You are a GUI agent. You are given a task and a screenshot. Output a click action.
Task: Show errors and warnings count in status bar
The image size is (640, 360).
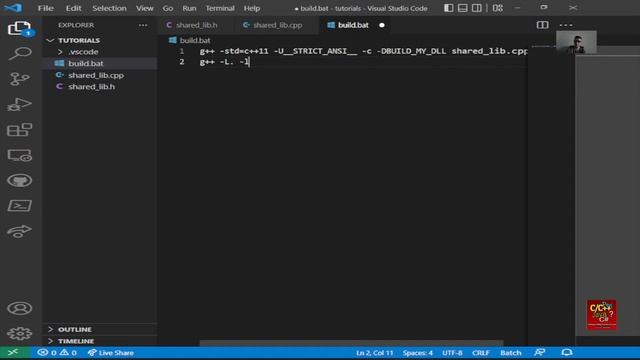[x=57, y=353]
